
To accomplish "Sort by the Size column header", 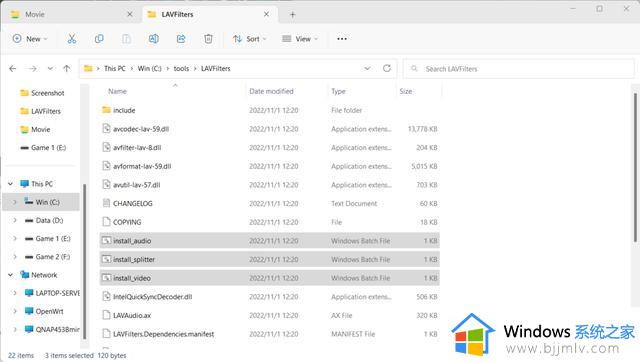I will click(406, 91).
